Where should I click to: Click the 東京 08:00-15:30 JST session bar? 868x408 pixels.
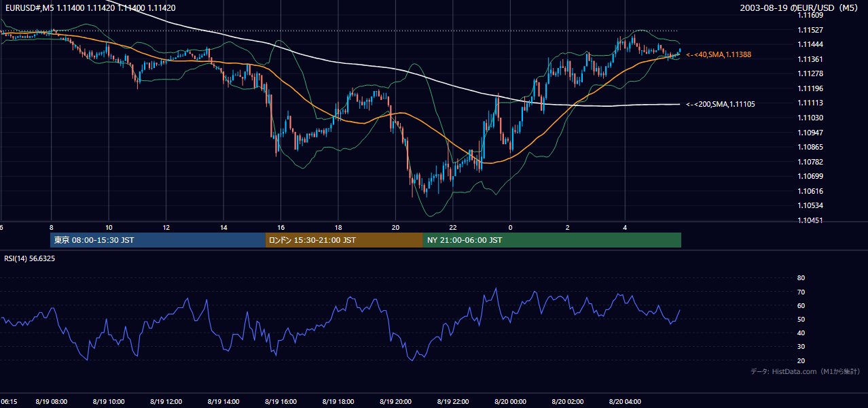158,240
